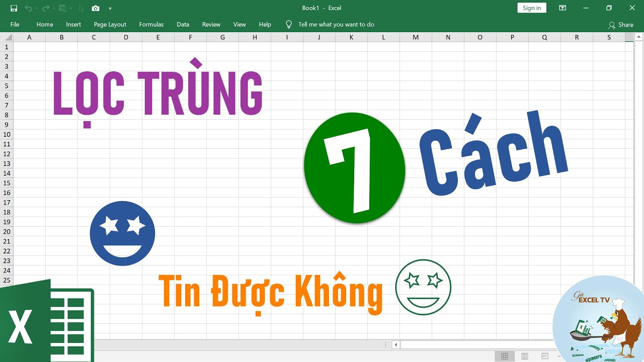Select column A header
This screenshot has height=362, width=644.
point(29,37)
